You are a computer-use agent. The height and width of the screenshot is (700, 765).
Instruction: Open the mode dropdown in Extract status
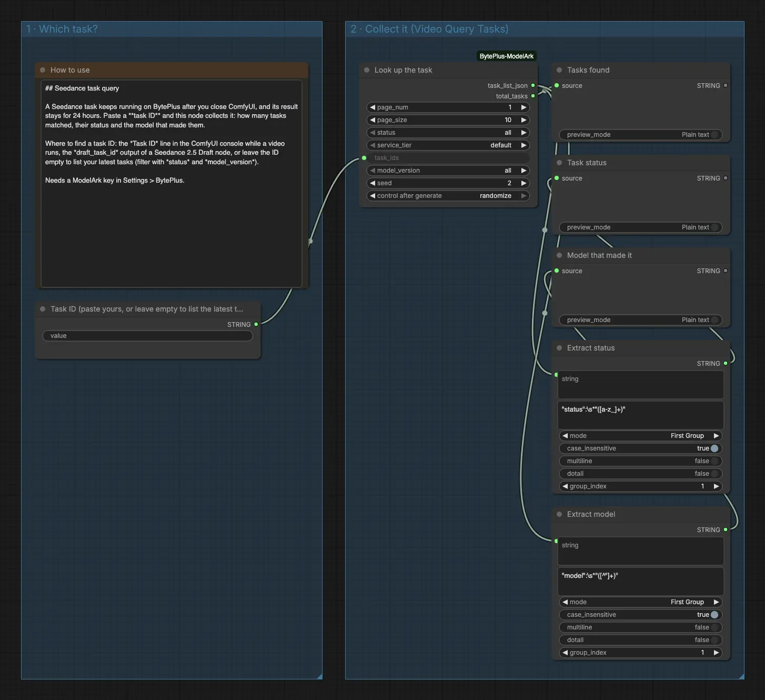tap(640, 436)
